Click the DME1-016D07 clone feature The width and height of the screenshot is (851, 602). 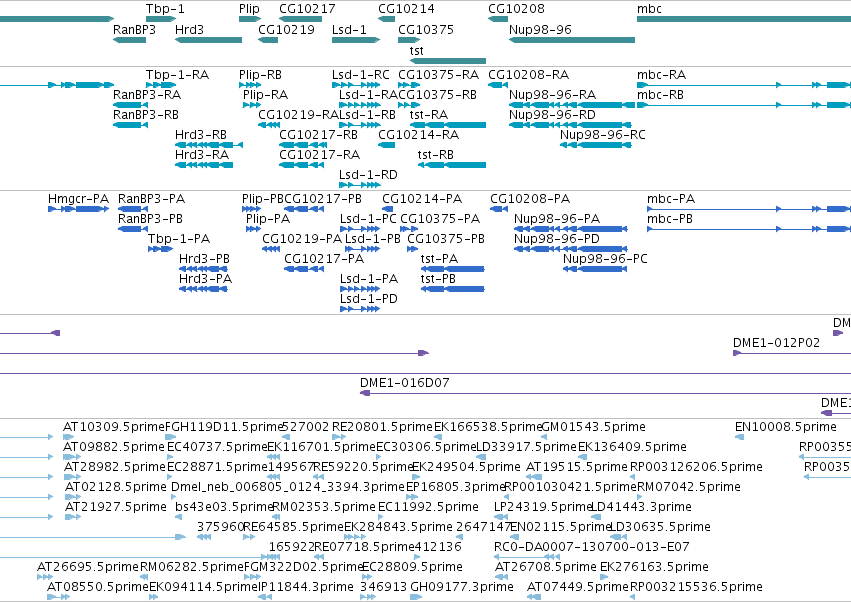point(605,392)
